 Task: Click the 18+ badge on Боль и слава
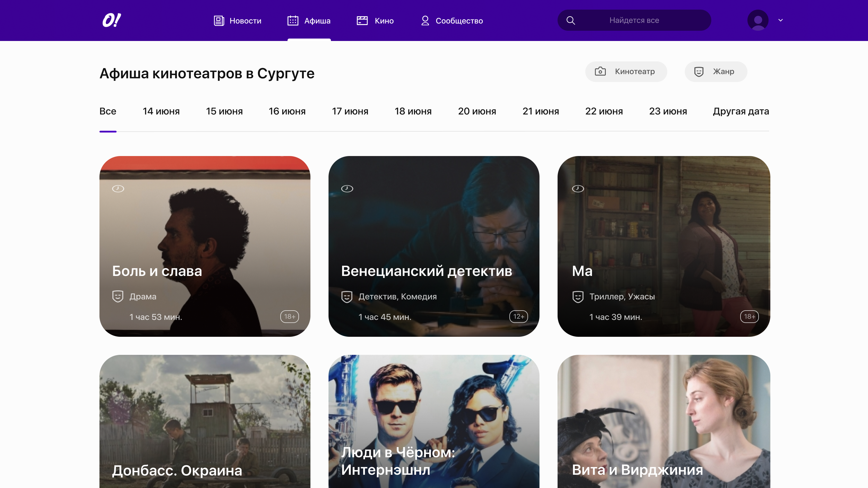pos(289,317)
